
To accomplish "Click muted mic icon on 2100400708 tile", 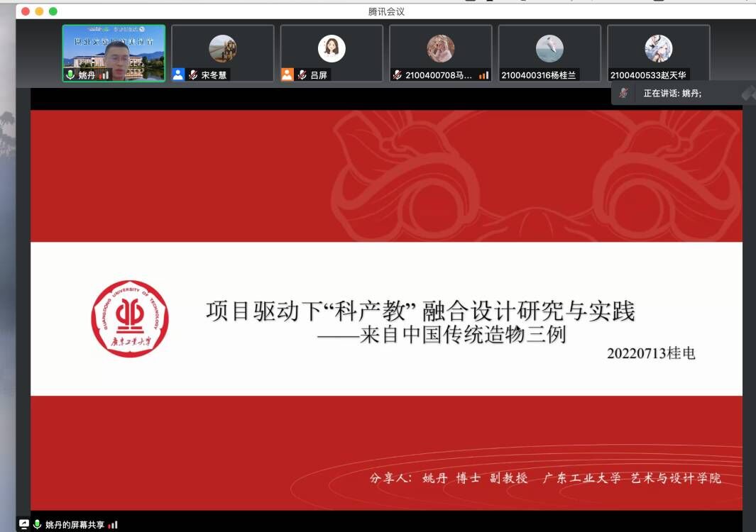I will pos(398,75).
